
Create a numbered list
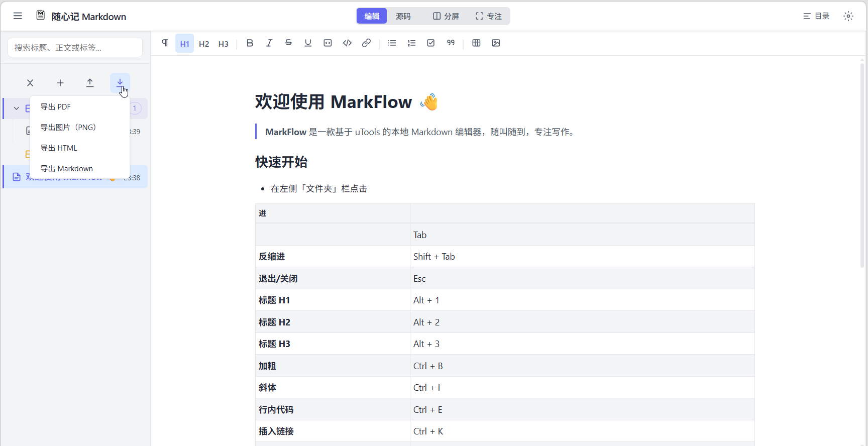point(412,43)
